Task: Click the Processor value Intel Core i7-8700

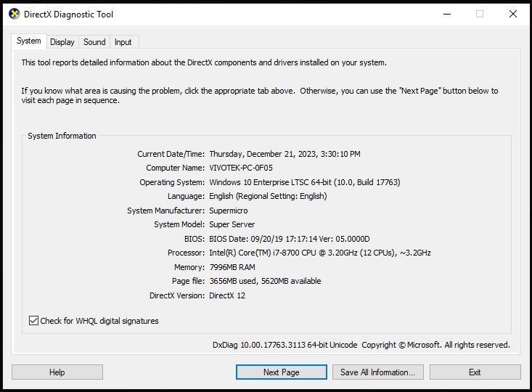Action: (320, 253)
